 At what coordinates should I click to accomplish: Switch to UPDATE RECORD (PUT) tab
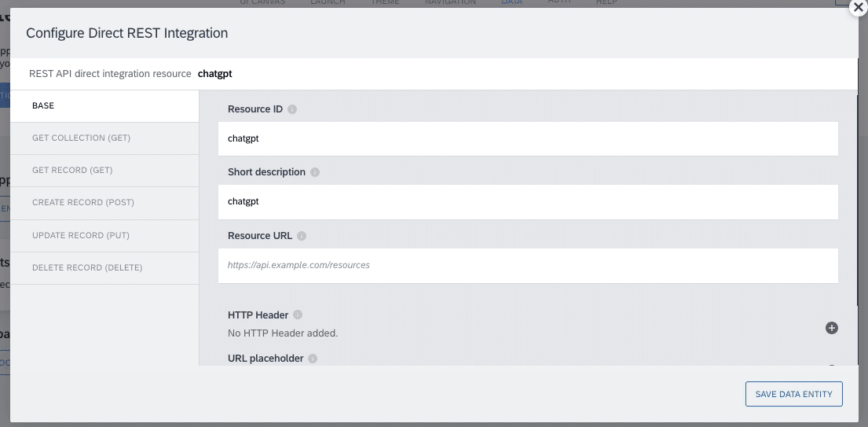(x=104, y=235)
